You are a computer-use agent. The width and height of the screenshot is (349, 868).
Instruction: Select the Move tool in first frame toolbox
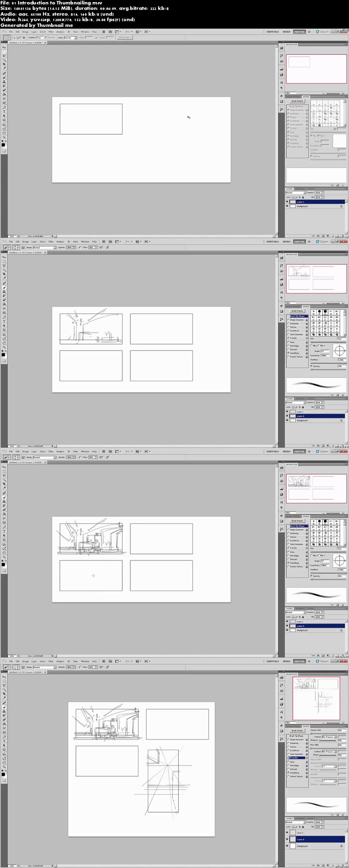click(4, 47)
